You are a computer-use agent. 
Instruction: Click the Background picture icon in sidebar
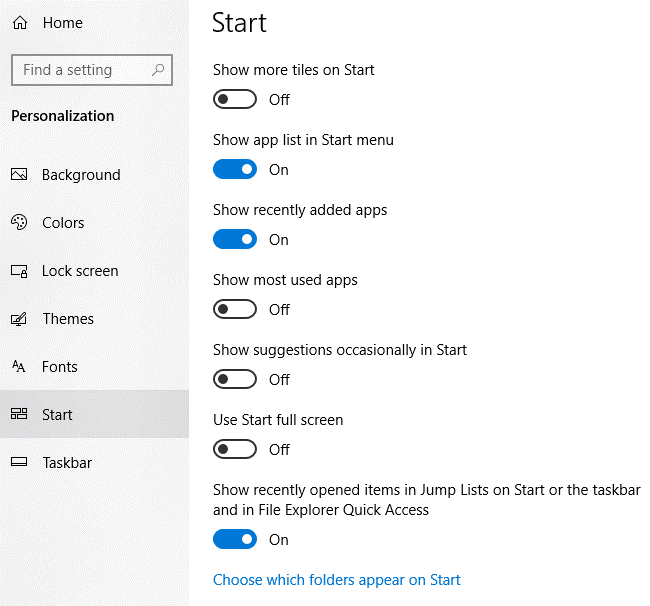click(19, 175)
